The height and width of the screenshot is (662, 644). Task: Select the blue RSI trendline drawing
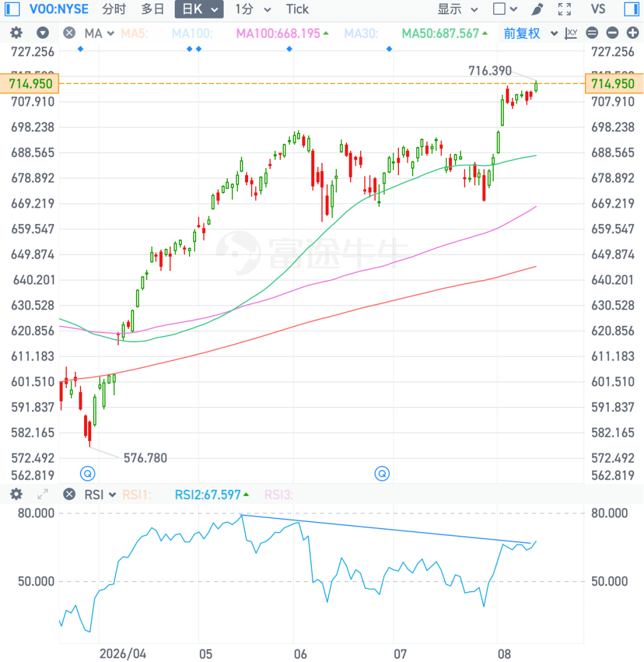pos(385,529)
